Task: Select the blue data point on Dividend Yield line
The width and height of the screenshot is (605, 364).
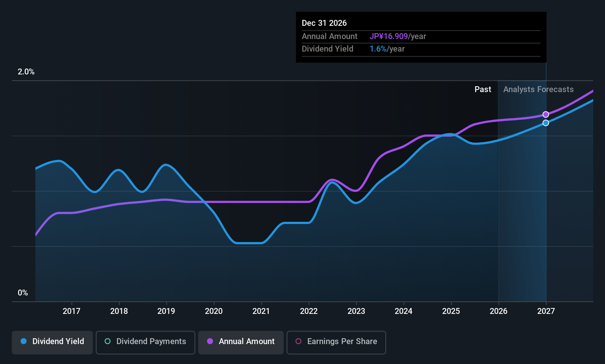Action: [x=546, y=123]
